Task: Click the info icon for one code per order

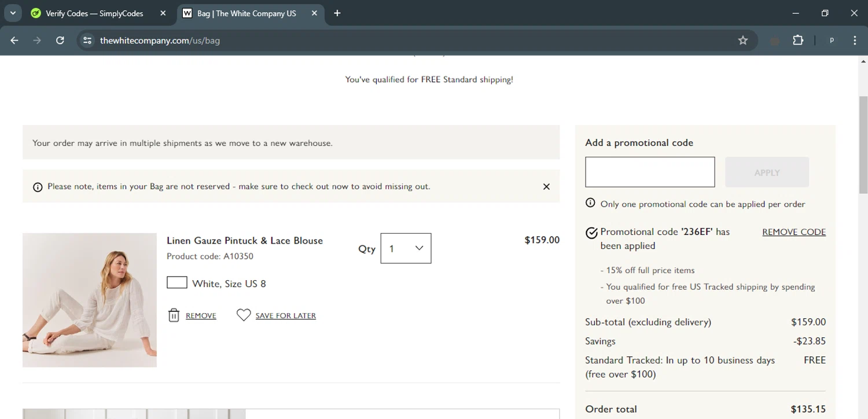Action: 590,203
